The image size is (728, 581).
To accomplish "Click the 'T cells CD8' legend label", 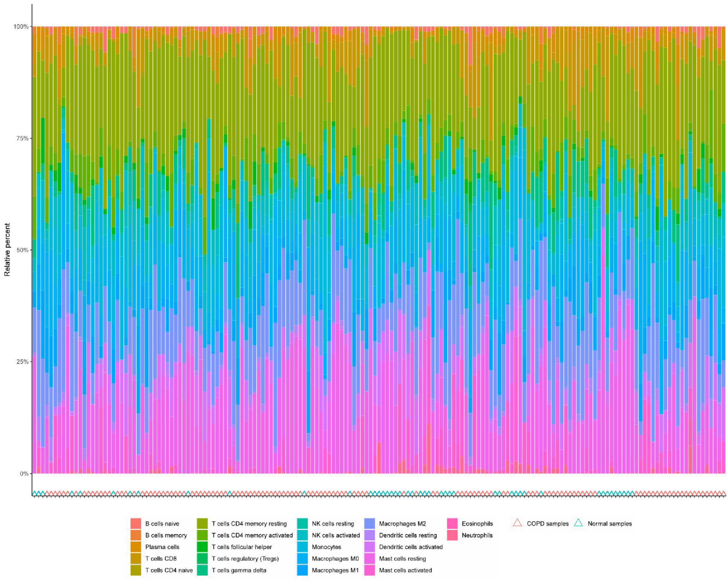I will coord(161,558).
